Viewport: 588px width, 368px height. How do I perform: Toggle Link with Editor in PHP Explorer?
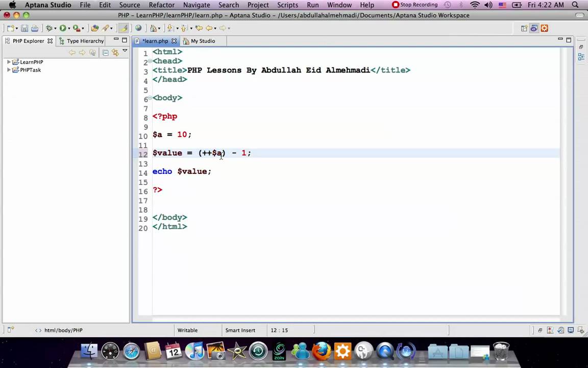tap(115, 53)
